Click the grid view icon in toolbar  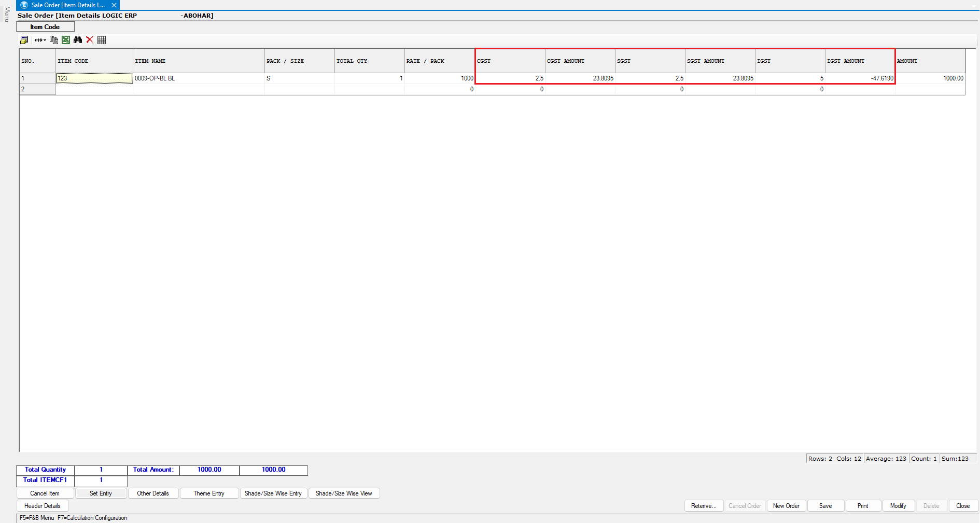point(102,40)
